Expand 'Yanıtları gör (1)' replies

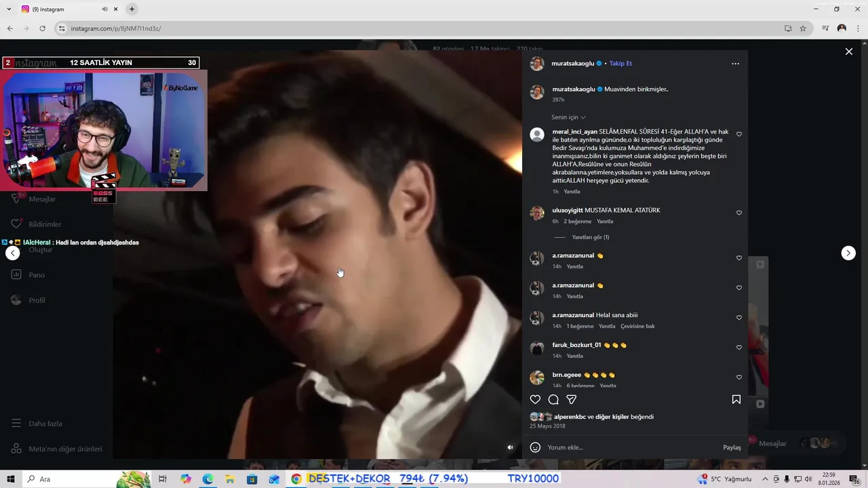(591, 237)
